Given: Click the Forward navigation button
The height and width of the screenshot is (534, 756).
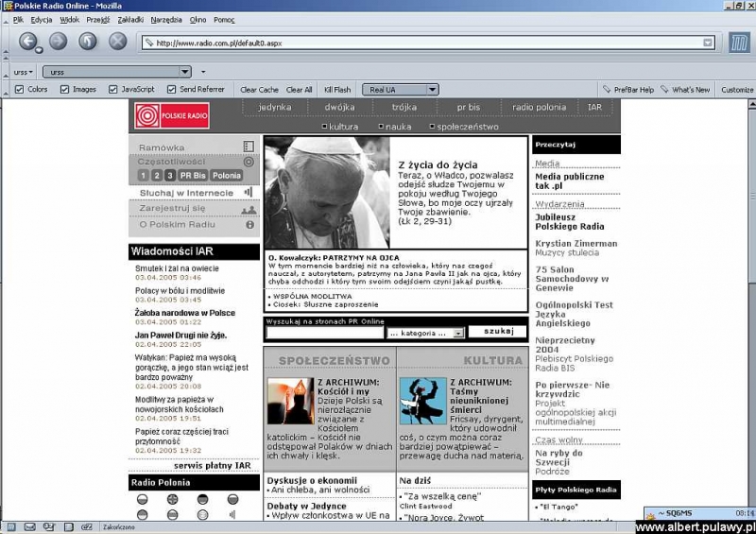Looking at the screenshot, I should pyautogui.click(x=58, y=41).
